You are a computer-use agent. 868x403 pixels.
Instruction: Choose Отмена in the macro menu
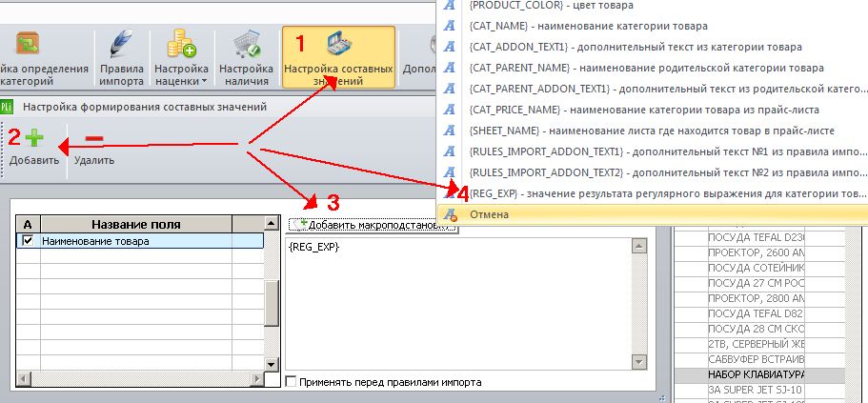[x=654, y=214]
